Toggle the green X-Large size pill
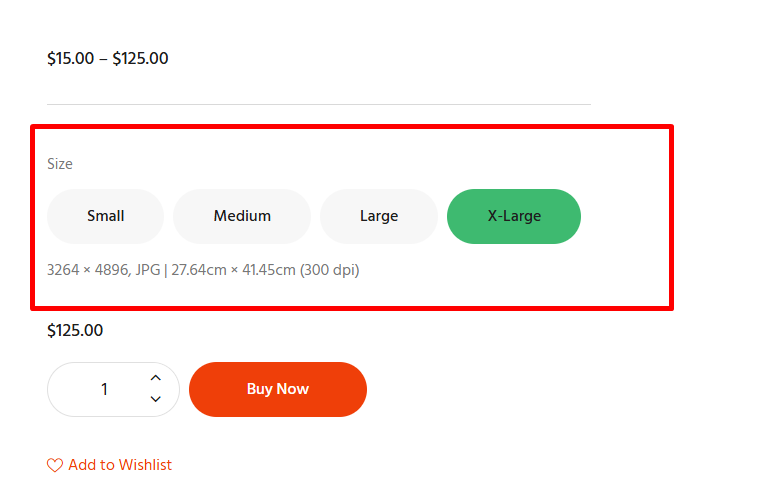This screenshot has width=778, height=495. (514, 216)
